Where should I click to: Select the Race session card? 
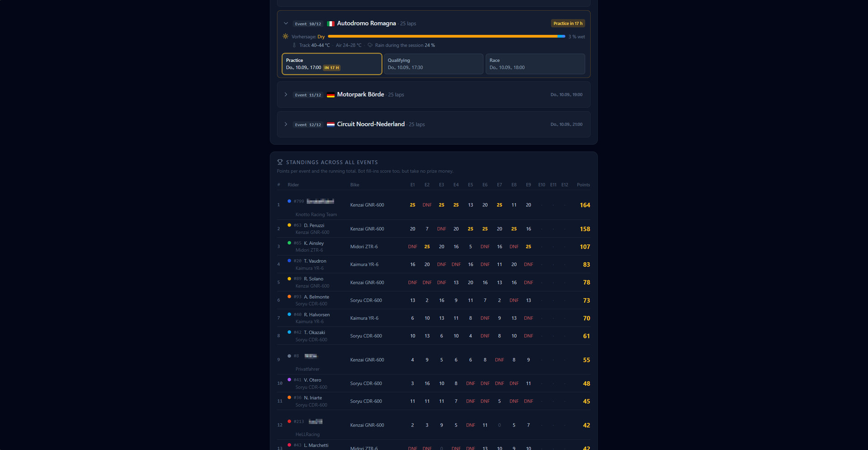tap(535, 64)
